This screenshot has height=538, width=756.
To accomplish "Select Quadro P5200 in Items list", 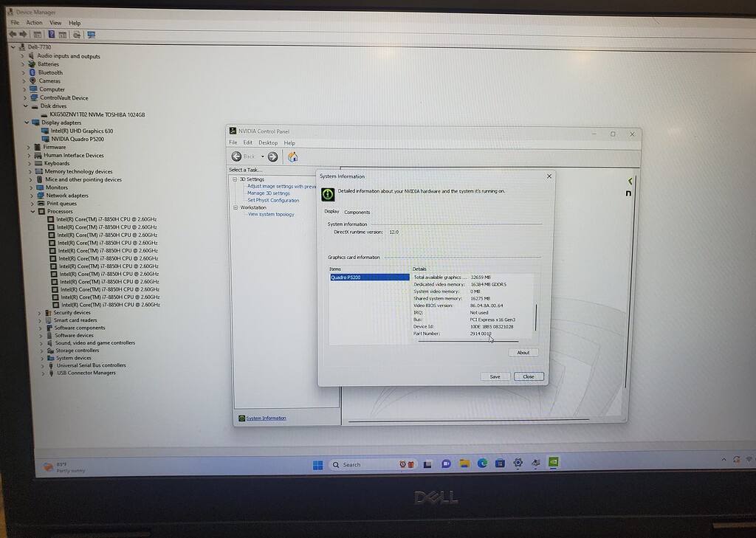I will point(370,277).
